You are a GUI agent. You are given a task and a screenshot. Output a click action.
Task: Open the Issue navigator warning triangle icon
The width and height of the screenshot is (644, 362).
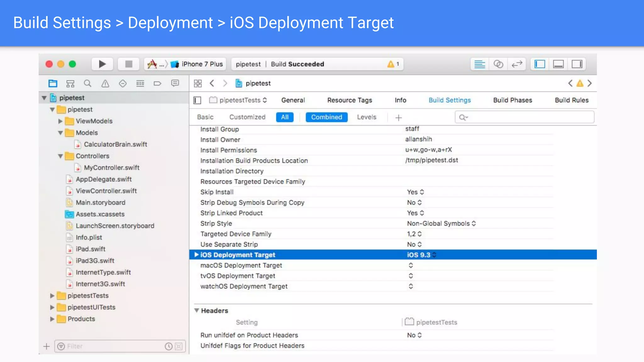coord(105,83)
